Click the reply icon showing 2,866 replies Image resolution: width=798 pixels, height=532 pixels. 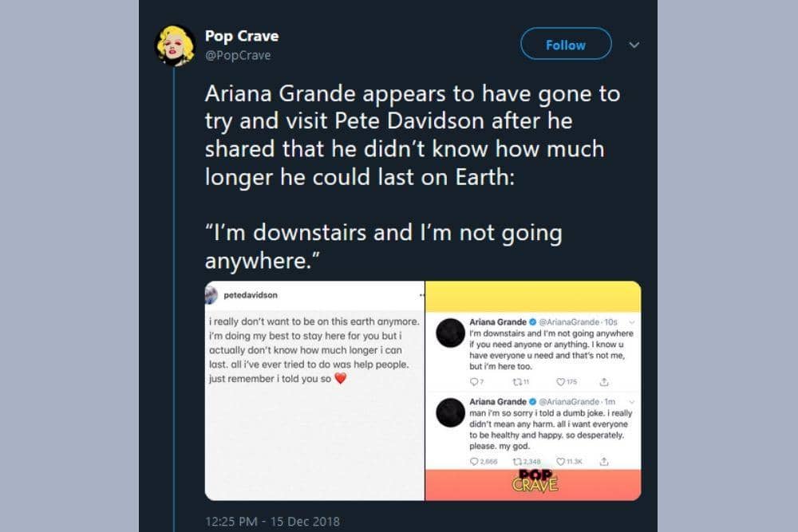click(475, 460)
